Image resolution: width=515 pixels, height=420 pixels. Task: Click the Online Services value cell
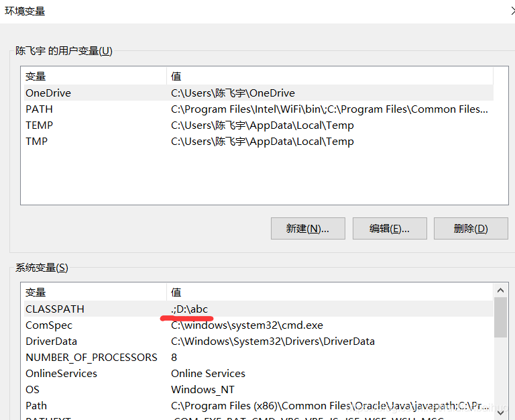(208, 373)
